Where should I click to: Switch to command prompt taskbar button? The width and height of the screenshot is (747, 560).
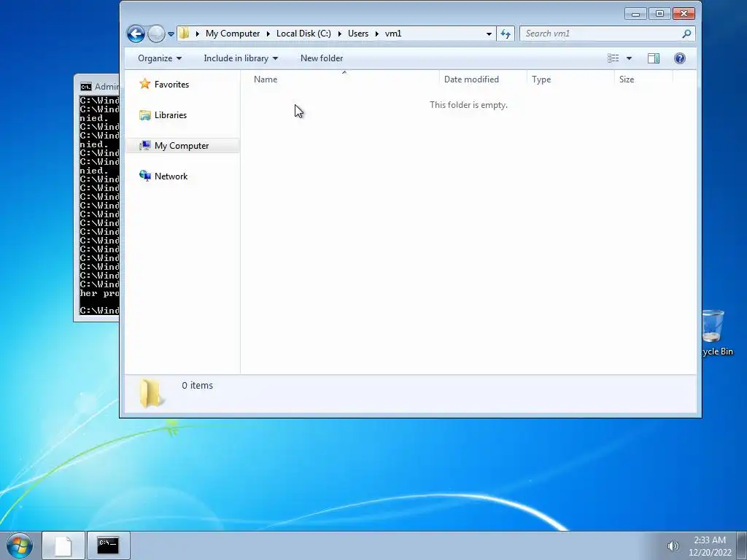[x=108, y=545]
